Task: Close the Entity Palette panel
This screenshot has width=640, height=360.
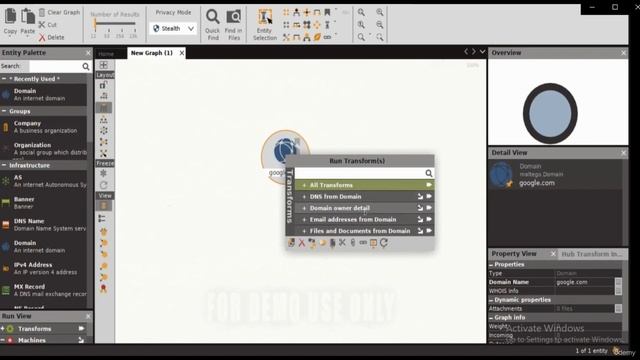Action: pos(88,53)
